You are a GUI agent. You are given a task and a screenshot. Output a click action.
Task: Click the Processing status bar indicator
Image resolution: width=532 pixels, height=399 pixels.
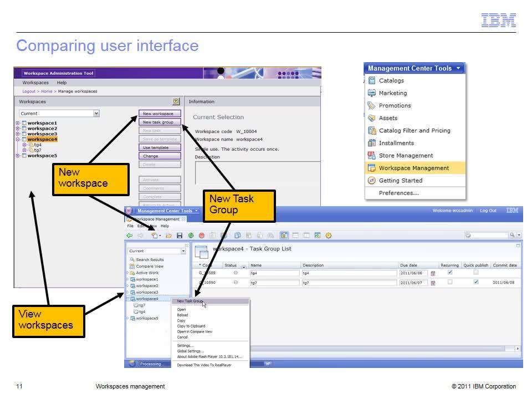click(150, 364)
